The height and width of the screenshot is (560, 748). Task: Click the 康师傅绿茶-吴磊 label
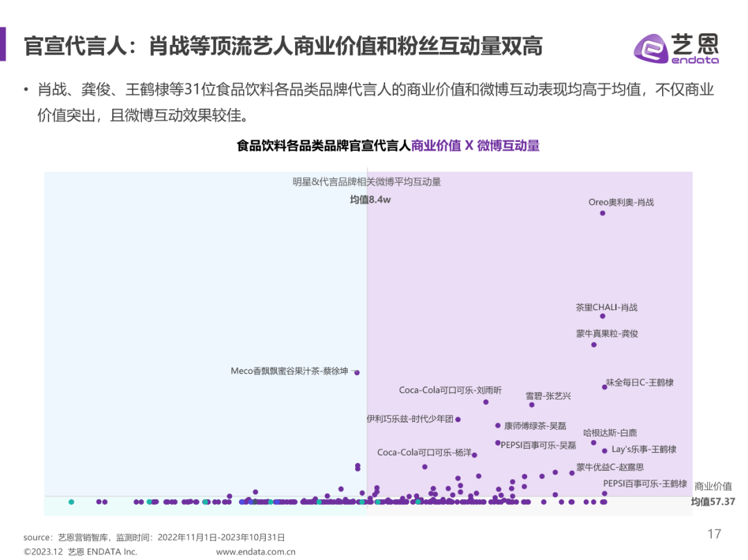pyautogui.click(x=535, y=426)
